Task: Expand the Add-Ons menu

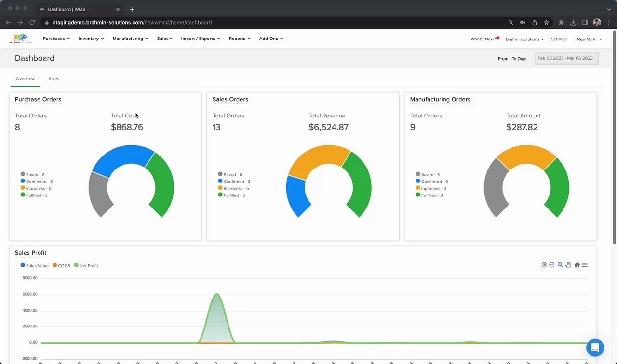Action: pos(271,39)
